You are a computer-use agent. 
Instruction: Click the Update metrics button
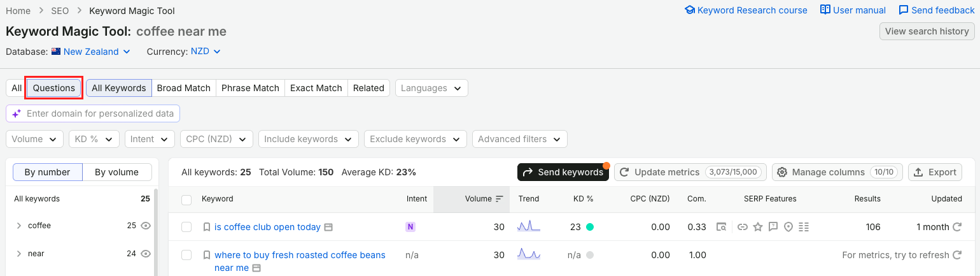tap(690, 172)
